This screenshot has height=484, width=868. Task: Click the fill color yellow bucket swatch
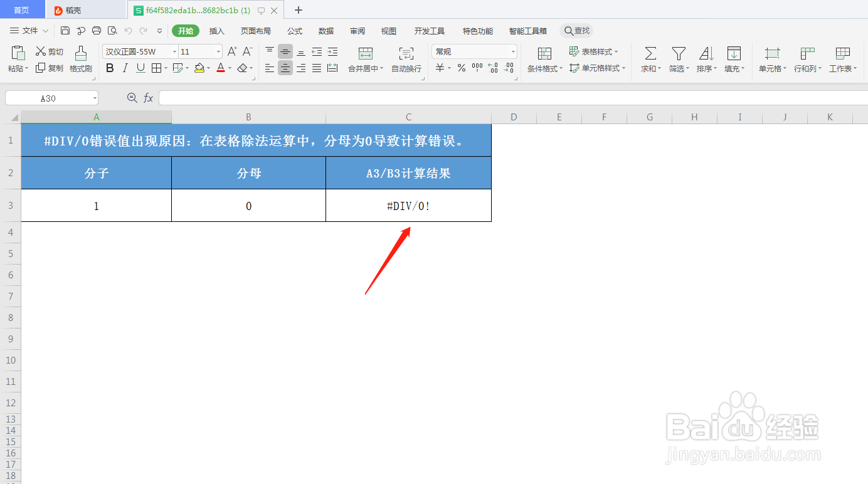coord(199,68)
